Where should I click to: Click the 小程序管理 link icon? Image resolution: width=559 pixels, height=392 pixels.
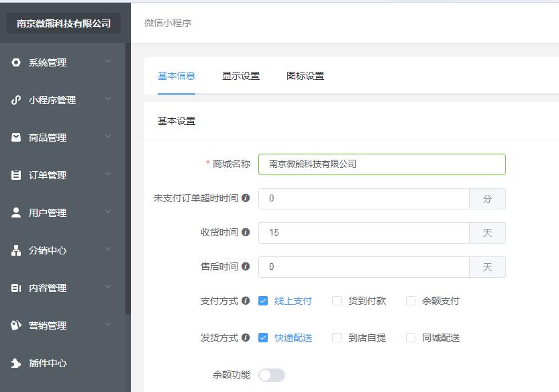coord(16,100)
